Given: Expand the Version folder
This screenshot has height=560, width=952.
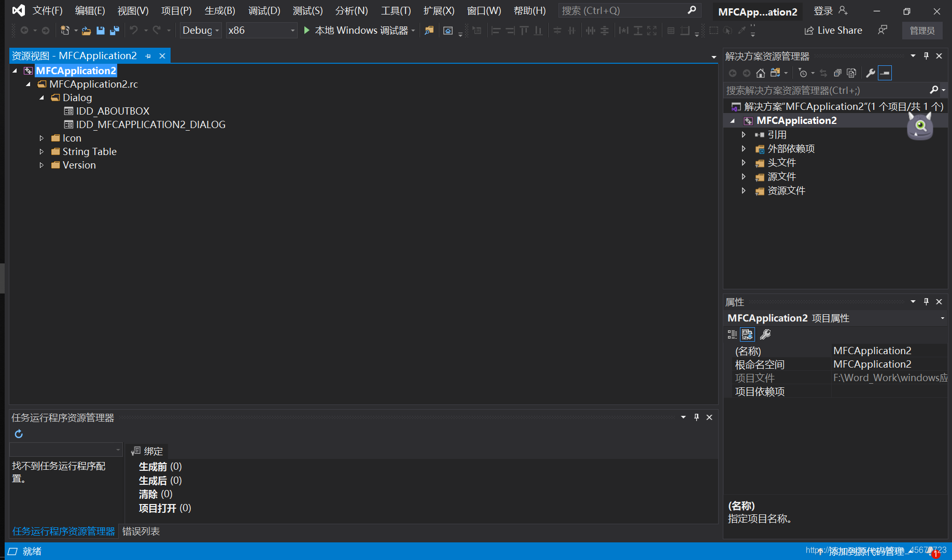Looking at the screenshot, I should point(42,165).
